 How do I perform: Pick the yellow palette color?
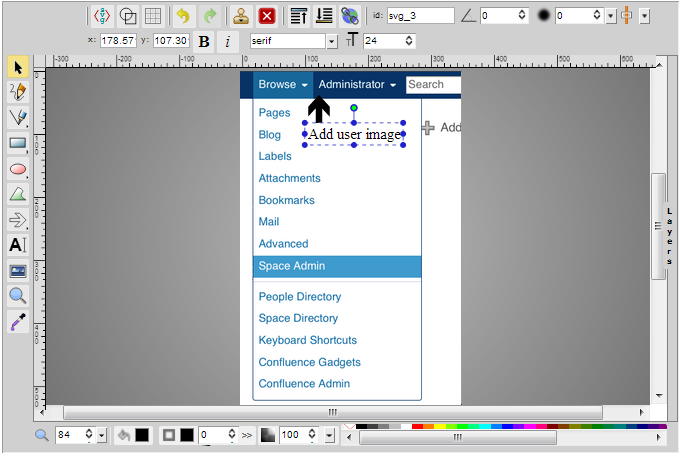[440, 427]
